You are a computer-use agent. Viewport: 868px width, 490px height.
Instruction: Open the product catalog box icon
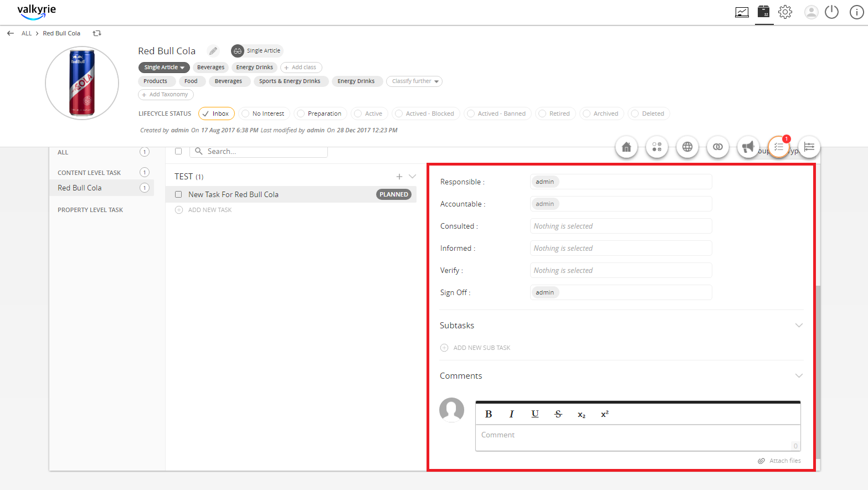(x=764, y=12)
